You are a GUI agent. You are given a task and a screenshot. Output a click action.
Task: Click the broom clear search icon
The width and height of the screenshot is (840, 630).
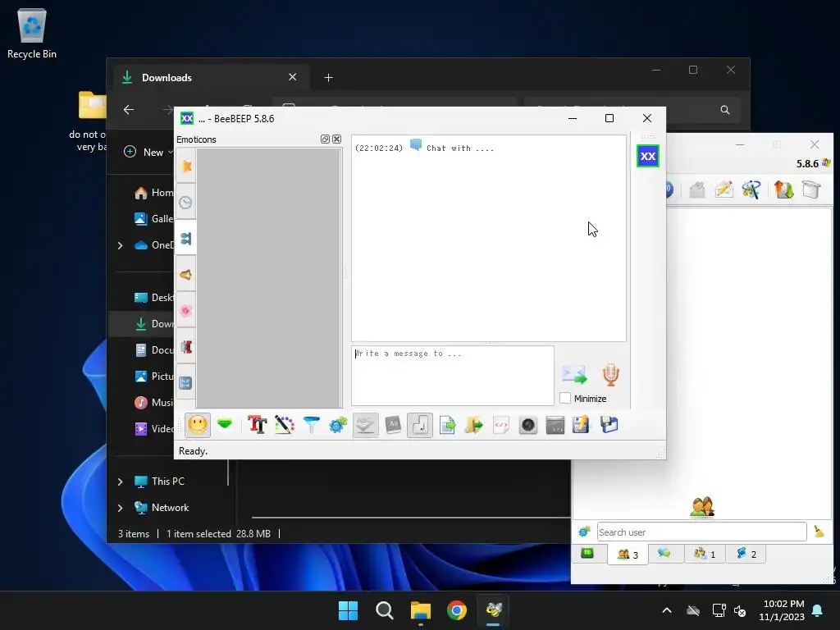(x=819, y=532)
